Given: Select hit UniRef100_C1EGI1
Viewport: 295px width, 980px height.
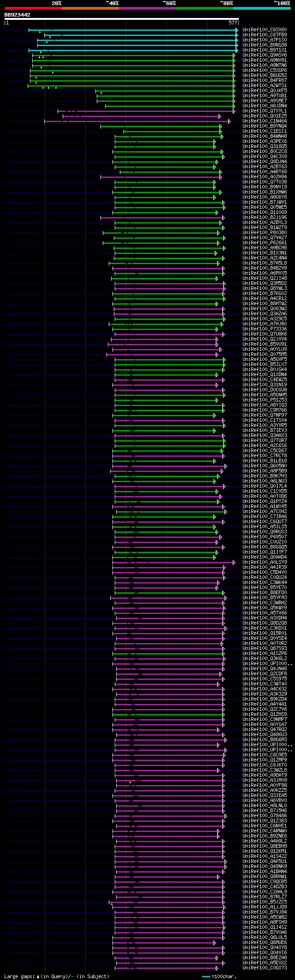Looking at the screenshot, I should coord(265,131).
